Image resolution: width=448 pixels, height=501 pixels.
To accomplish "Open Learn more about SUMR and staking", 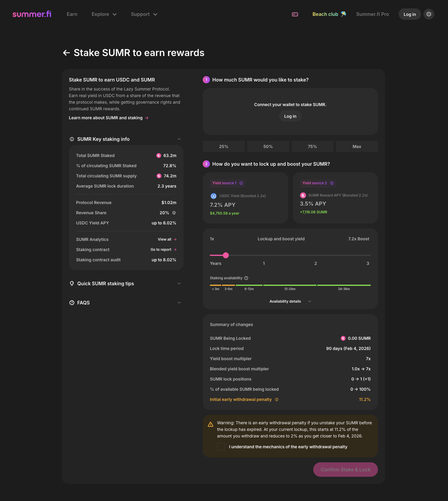I will tap(109, 118).
